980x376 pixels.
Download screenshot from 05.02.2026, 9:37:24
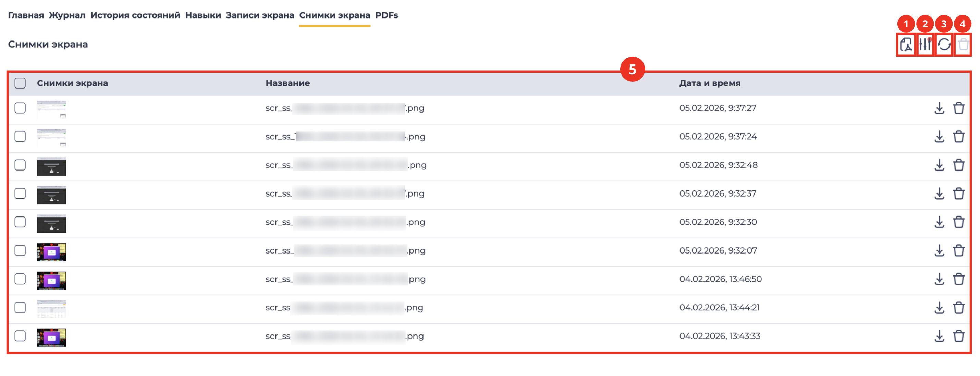[939, 137]
